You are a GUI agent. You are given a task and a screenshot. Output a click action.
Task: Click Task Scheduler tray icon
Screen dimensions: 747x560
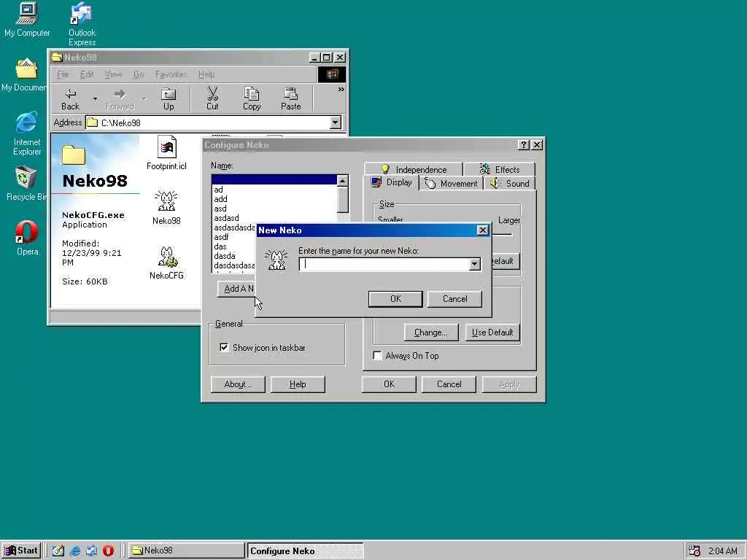(x=694, y=551)
